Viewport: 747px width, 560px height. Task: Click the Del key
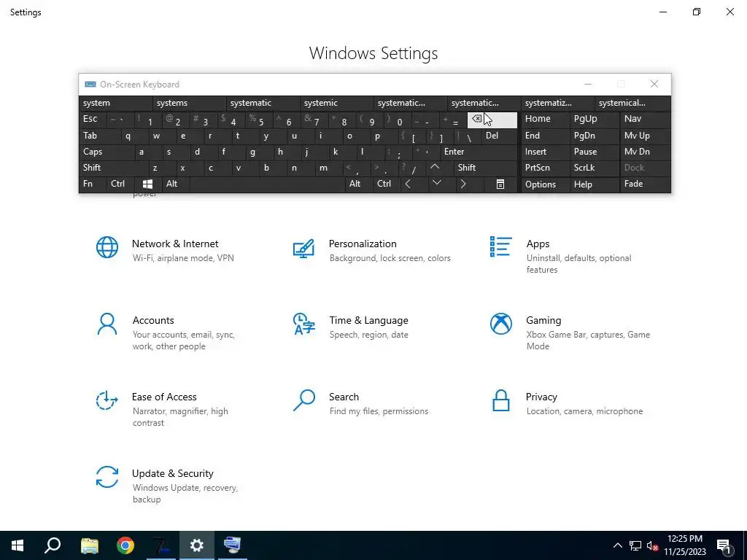click(499, 136)
